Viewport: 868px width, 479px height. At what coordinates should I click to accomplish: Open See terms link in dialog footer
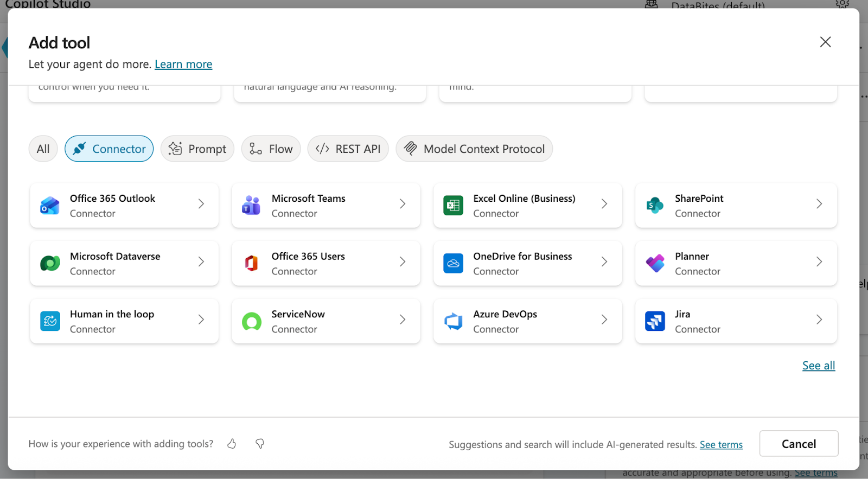click(x=721, y=445)
